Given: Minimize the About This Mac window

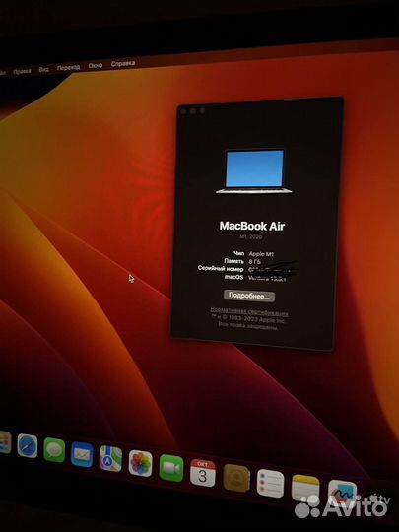Looking at the screenshot, I should (x=193, y=111).
